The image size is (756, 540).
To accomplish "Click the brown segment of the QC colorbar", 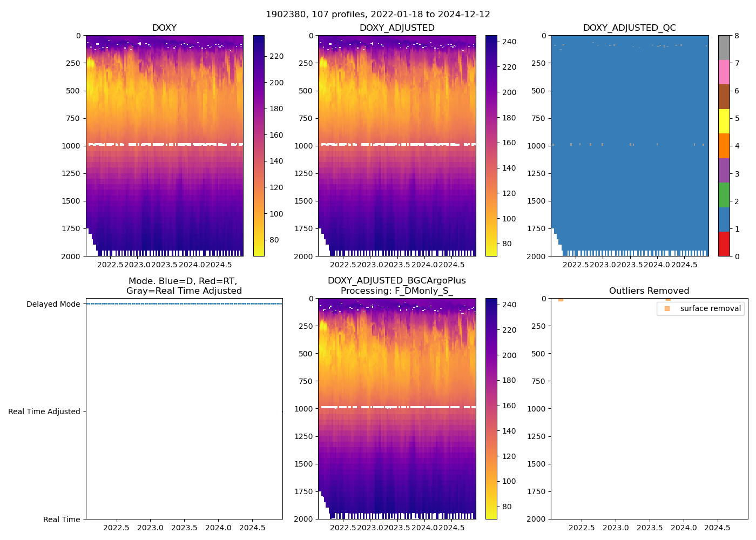I will click(724, 96).
